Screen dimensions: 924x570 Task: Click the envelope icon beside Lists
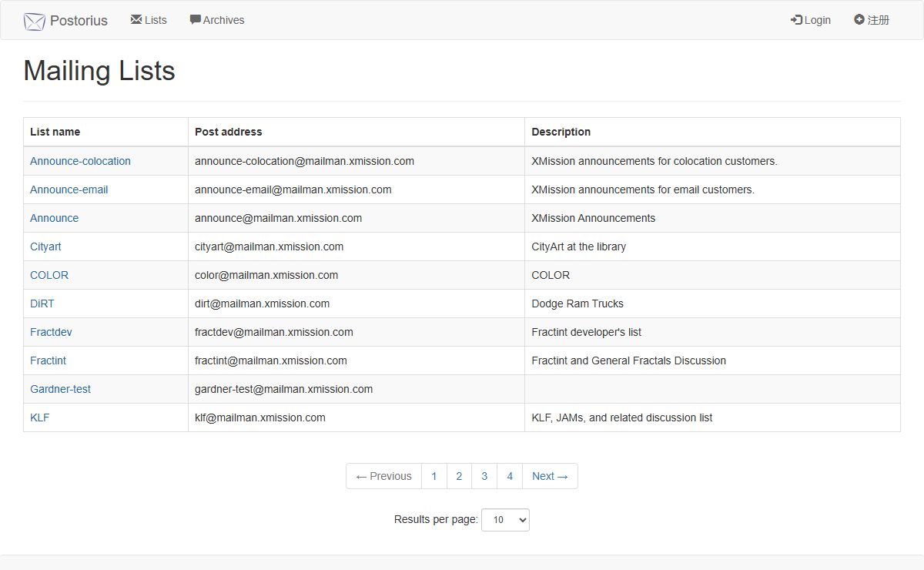coord(136,19)
